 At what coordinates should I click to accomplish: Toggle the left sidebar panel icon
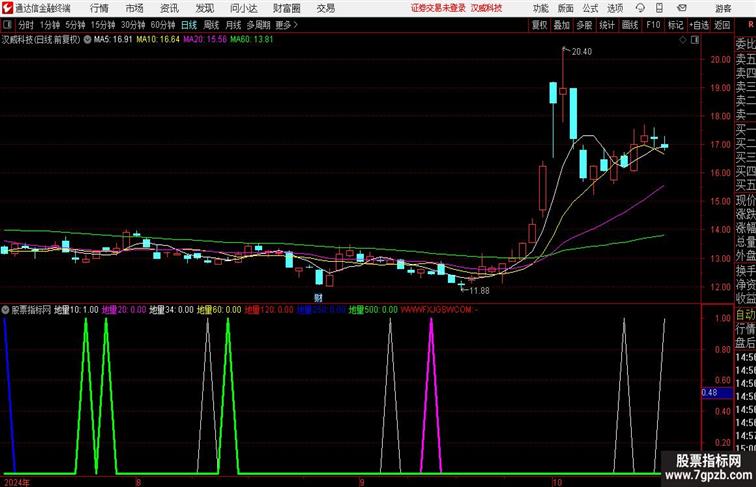7,25
